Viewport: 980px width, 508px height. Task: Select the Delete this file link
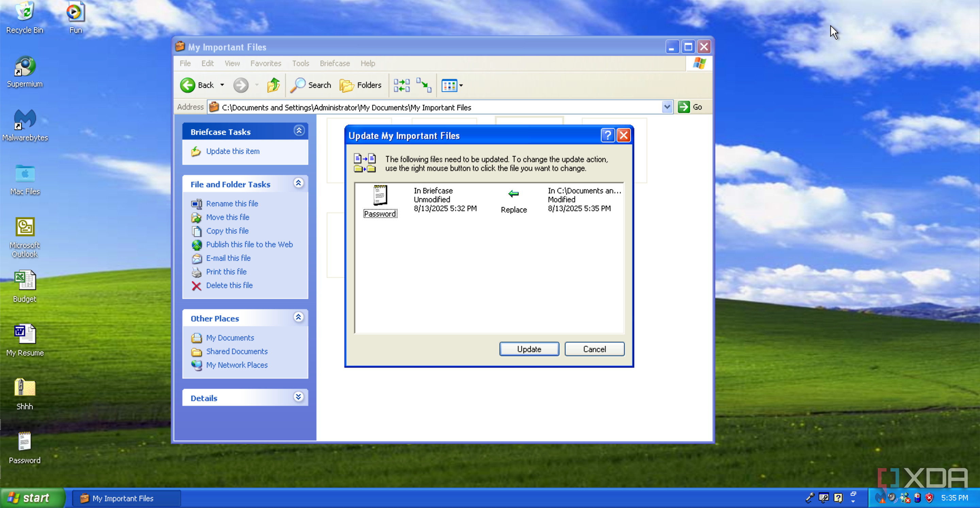click(x=229, y=285)
